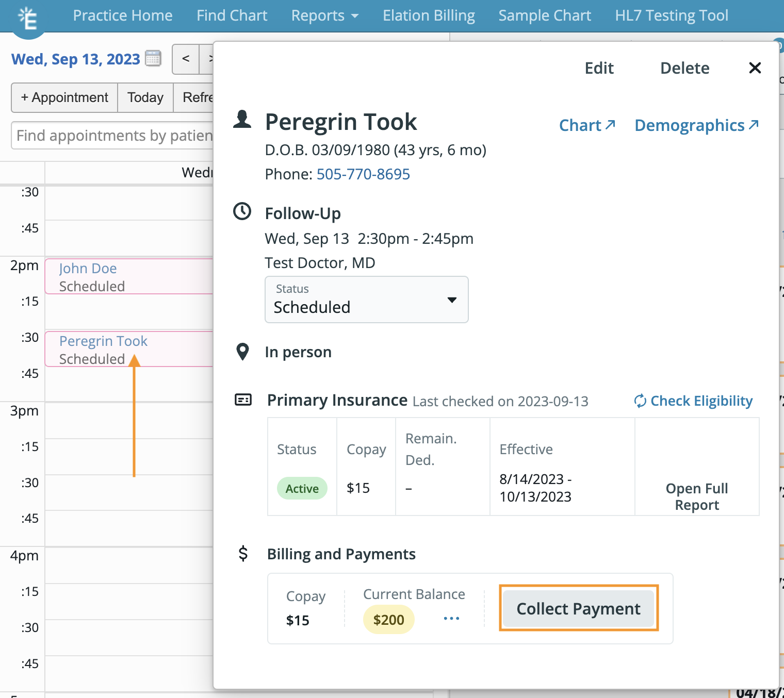Click Edit appointment
The height and width of the screenshot is (698, 784).
click(599, 68)
